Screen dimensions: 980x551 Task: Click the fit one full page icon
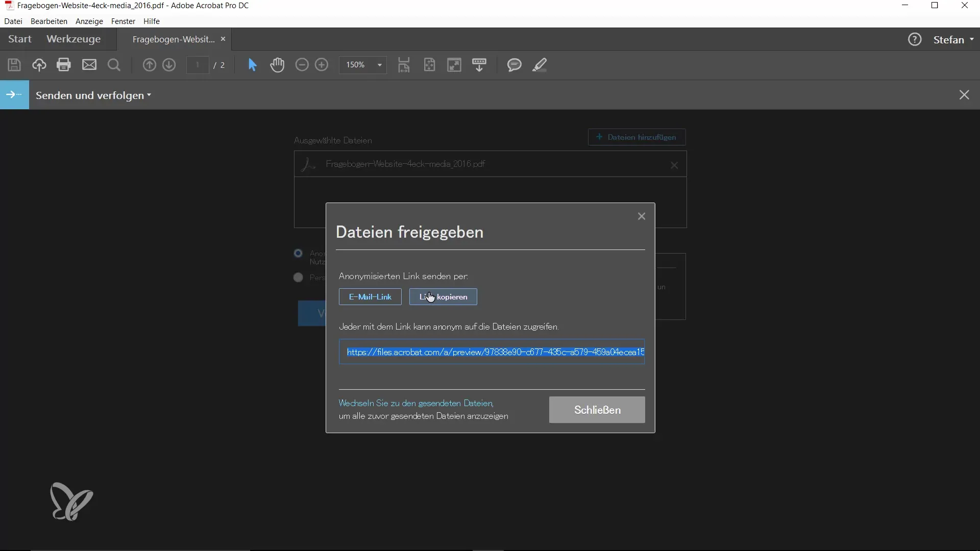click(x=430, y=65)
